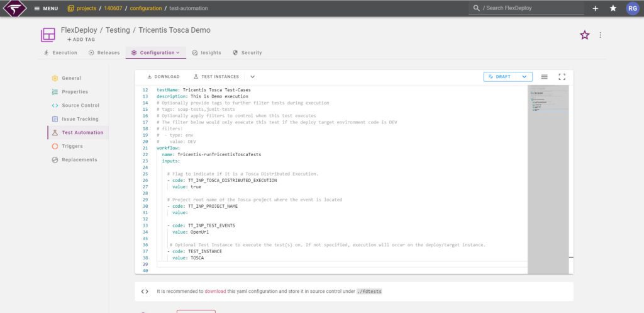
Task: Open the favorites star in the header
Action: click(613, 8)
